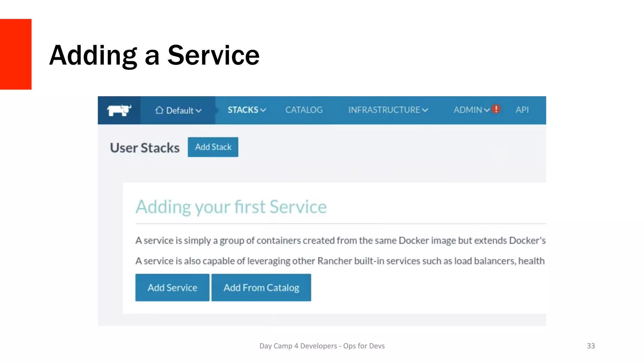The image size is (644, 362).
Task: Click the slide title Adding a Service
Action: [154, 55]
